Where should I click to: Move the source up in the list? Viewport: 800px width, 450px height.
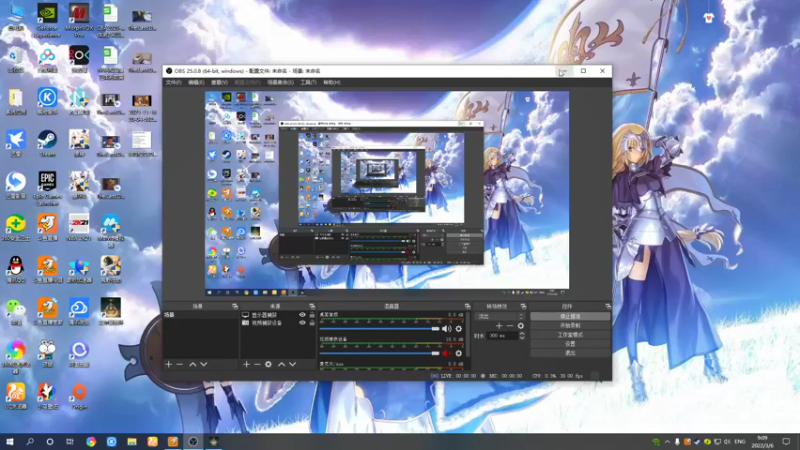[281, 364]
